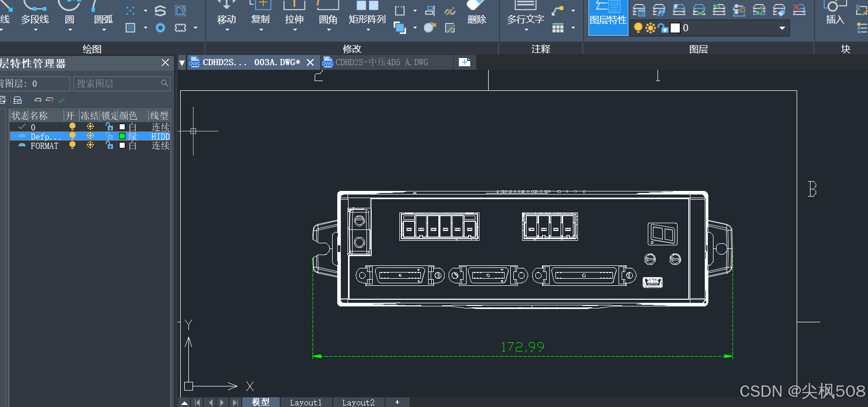Click the table insert tool icon
The image size is (868, 407).
tap(558, 28)
